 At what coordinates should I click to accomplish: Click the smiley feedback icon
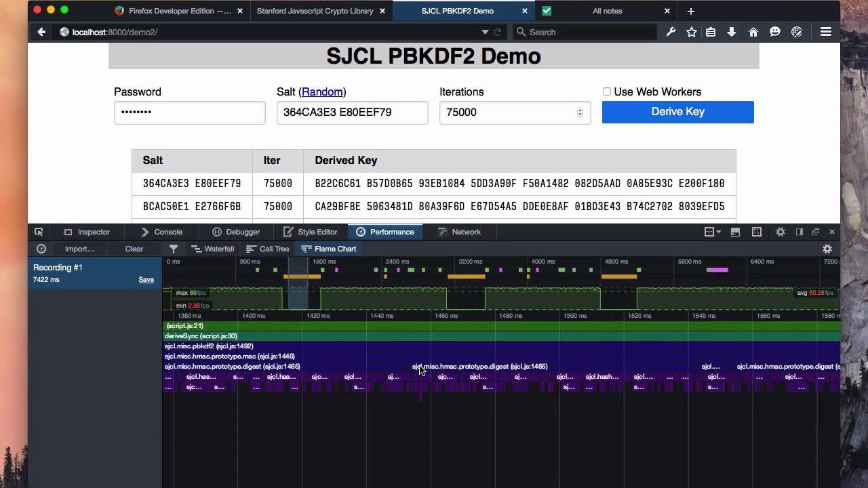point(775,32)
